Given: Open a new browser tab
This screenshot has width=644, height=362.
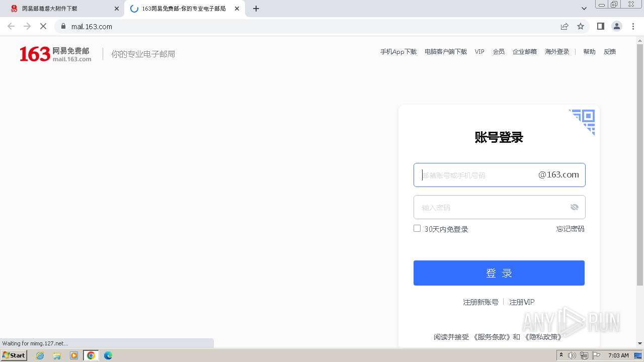Looking at the screenshot, I should [x=256, y=9].
